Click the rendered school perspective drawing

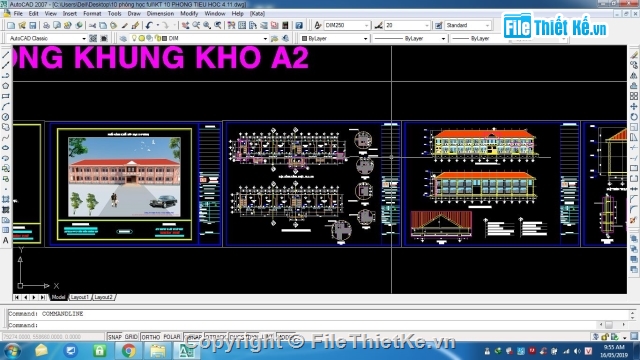tap(124, 177)
